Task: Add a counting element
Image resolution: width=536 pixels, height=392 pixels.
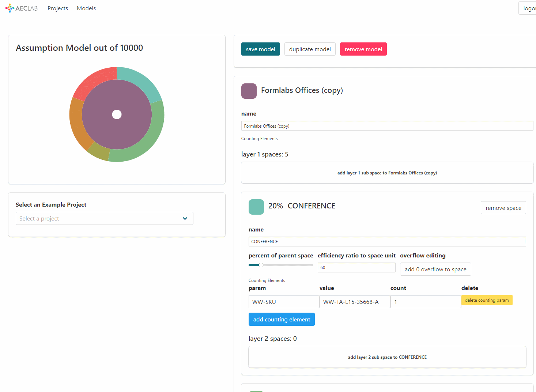Action: (x=282, y=319)
